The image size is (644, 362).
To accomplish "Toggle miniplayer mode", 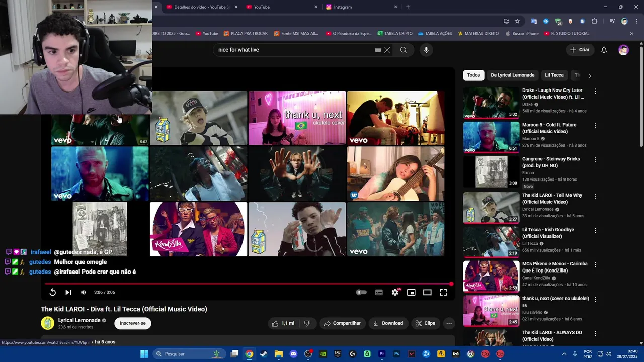I will pos(411,292).
